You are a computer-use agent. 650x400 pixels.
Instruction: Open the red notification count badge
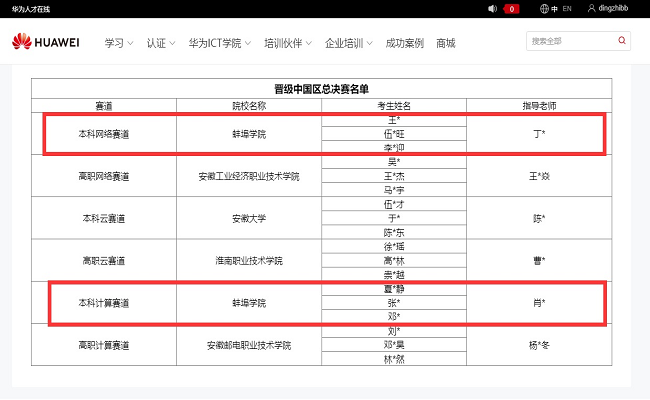(x=511, y=9)
